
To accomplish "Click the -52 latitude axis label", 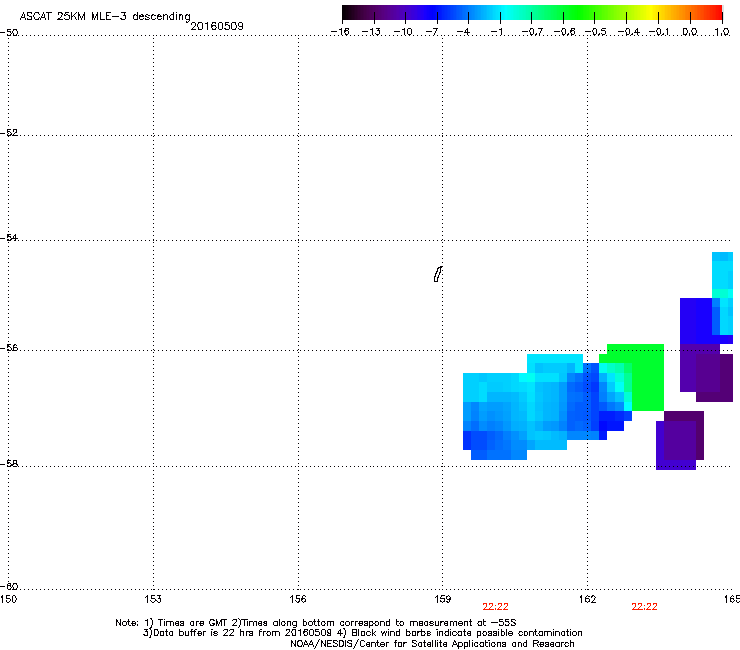I will click(9, 133).
